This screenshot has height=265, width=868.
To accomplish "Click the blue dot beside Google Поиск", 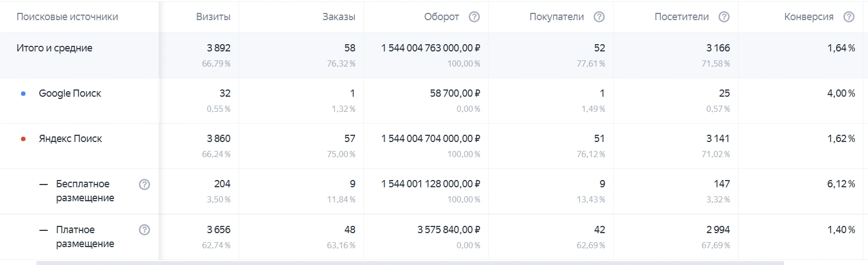I will coord(23,94).
